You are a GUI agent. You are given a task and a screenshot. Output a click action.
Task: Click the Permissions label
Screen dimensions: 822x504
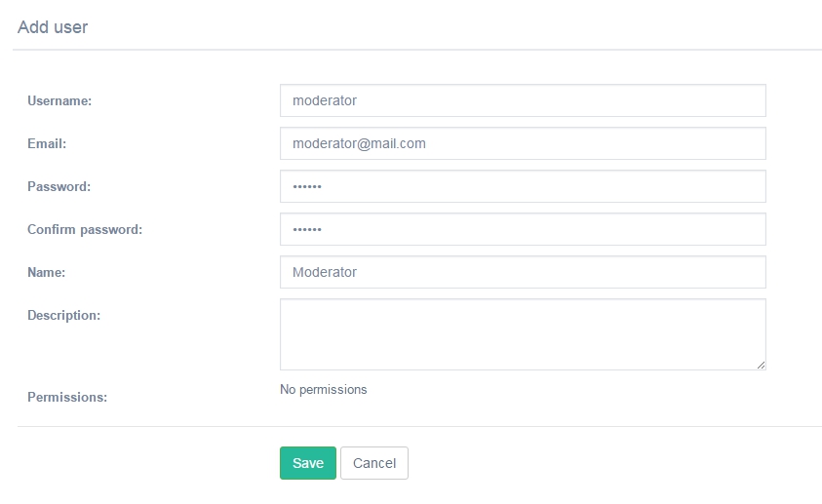coord(67,398)
